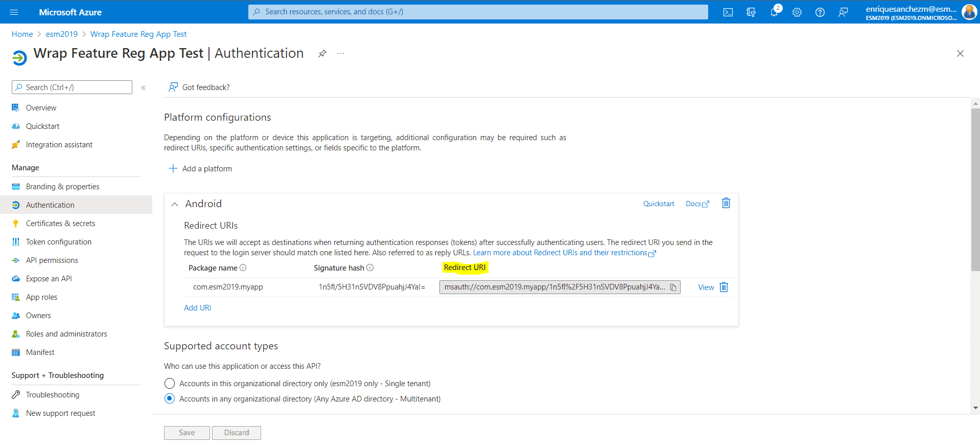Image resolution: width=980 pixels, height=445 pixels.
Task: Click the vertical scrollbar thumb
Action: click(975, 189)
